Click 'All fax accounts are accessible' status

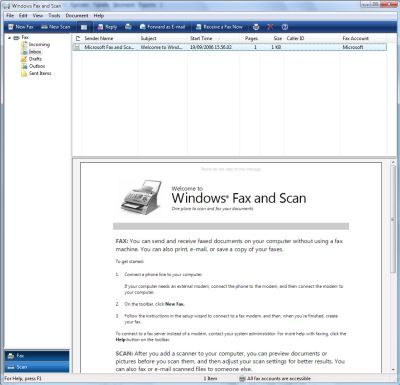279,379
